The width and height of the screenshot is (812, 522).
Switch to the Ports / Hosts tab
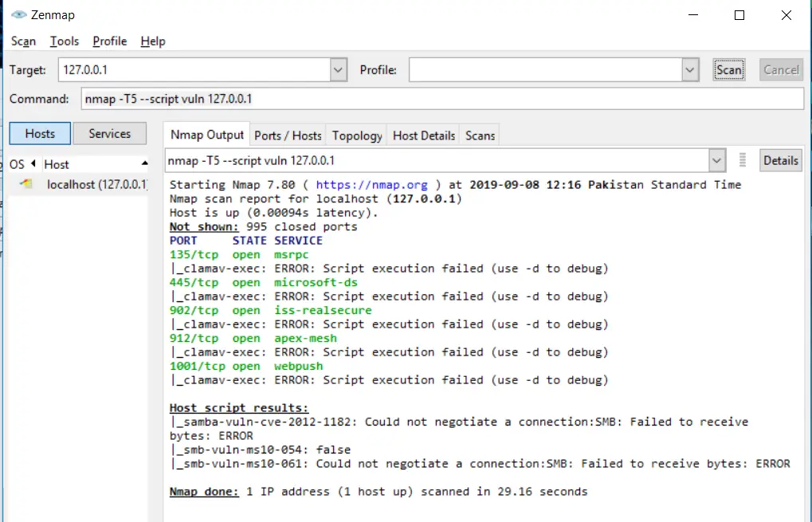point(288,135)
